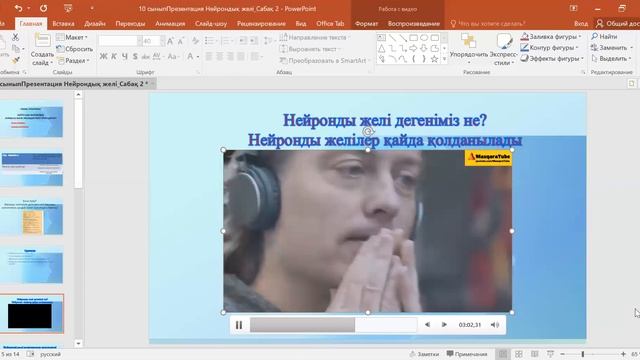Click Найти to find text
The height and width of the screenshot is (360, 640).
tap(604, 37)
